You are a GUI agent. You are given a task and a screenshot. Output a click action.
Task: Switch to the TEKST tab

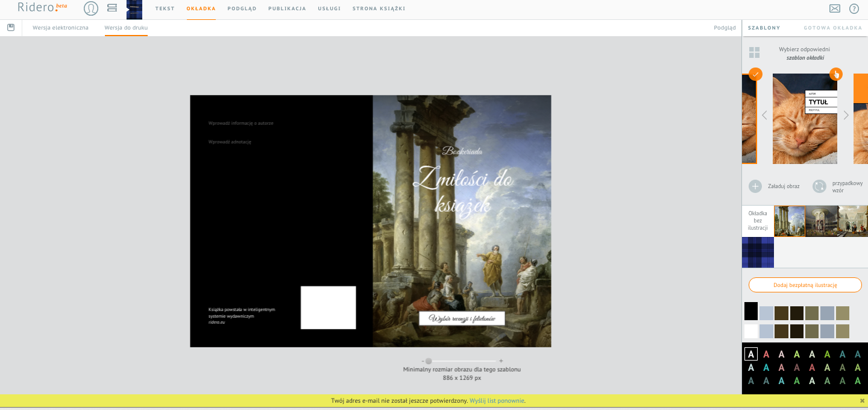[165, 9]
